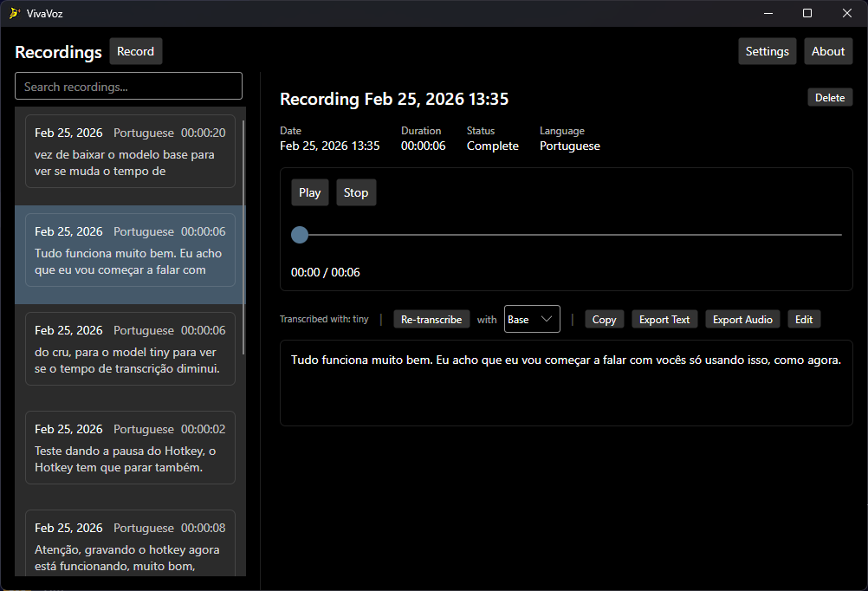Click the playback progress slider

tap(568, 235)
